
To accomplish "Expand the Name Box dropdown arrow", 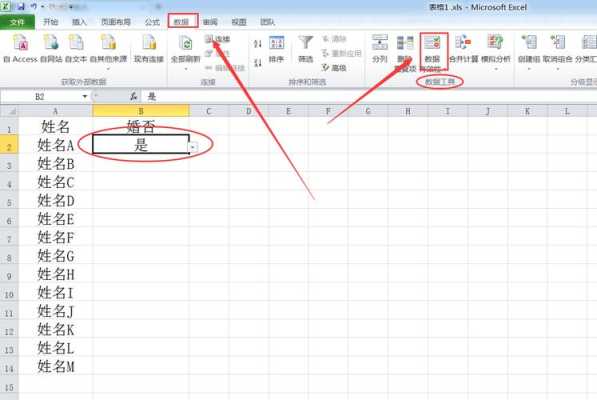I will [x=85, y=97].
